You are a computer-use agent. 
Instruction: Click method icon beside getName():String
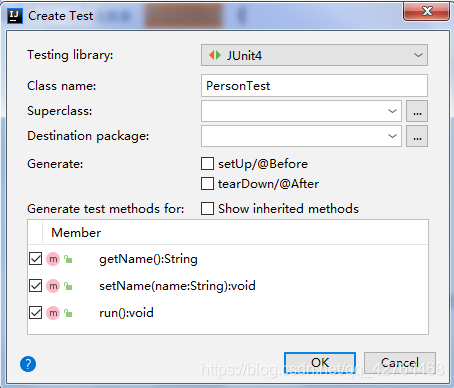(x=53, y=259)
